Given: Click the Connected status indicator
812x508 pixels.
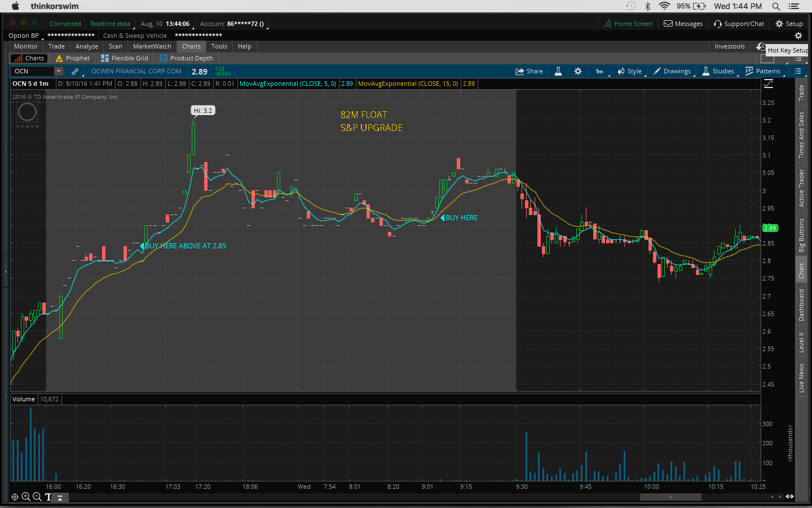Looking at the screenshot, I should pos(65,24).
